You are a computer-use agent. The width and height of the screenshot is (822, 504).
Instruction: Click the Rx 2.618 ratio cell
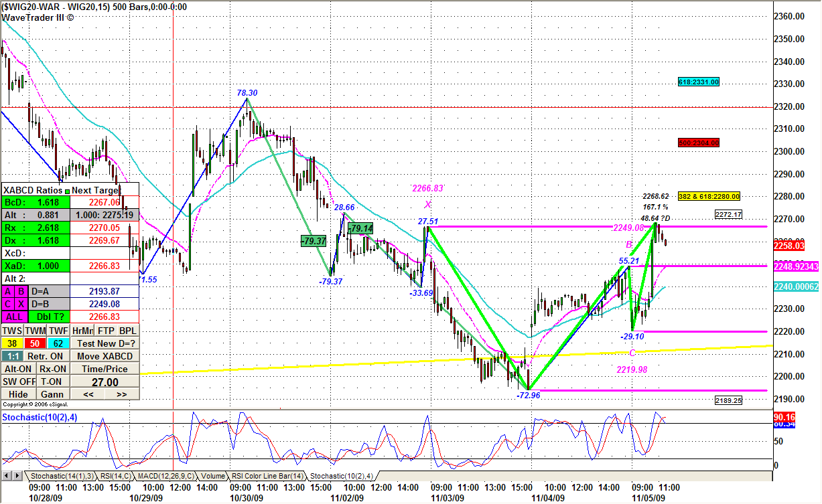(x=36, y=228)
